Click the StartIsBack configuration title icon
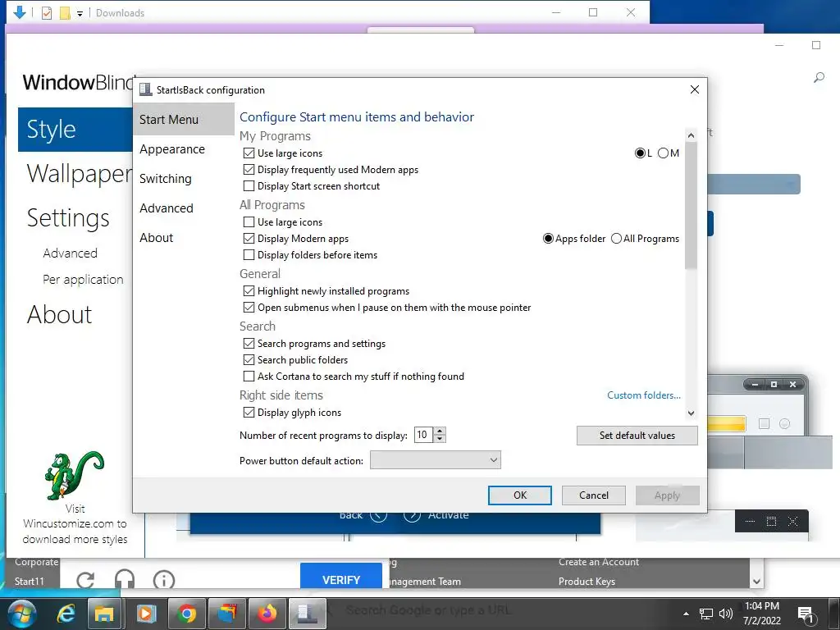 (146, 89)
